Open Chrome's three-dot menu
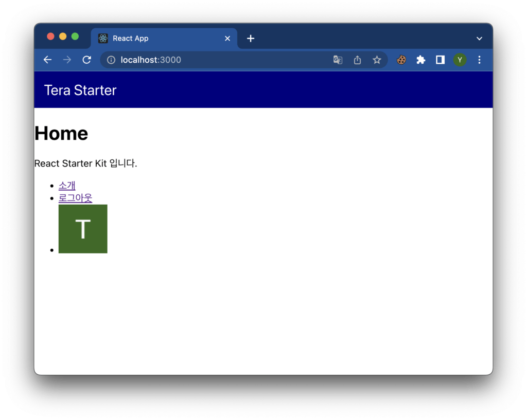This screenshot has height=420, width=527. pos(479,60)
